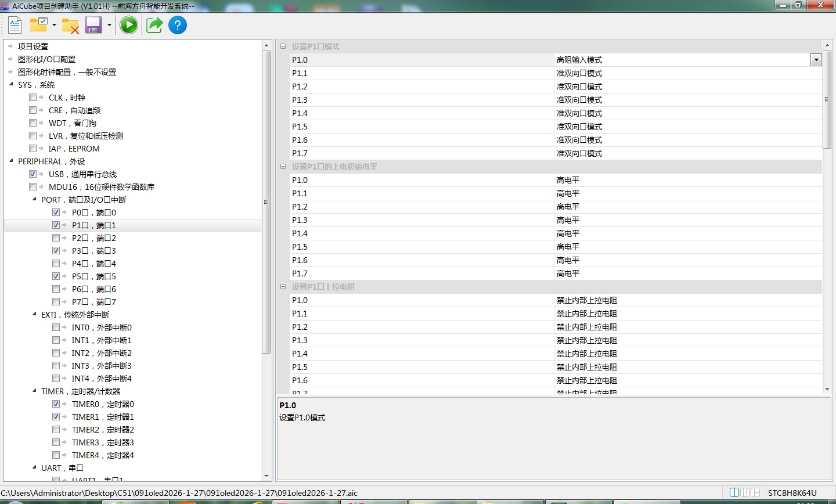This screenshot has height=504, width=836.
Task: Click the green run/generate button
Action: click(x=129, y=25)
